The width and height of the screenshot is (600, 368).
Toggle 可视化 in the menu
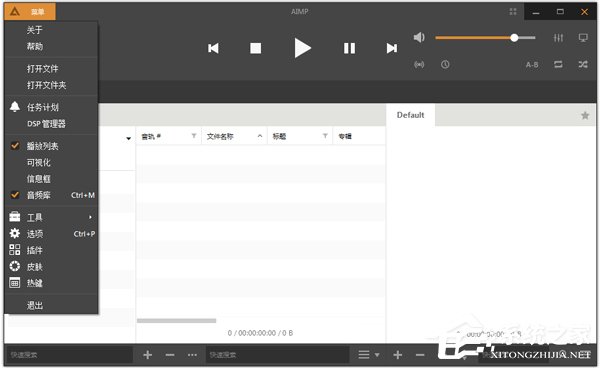pos(52,162)
